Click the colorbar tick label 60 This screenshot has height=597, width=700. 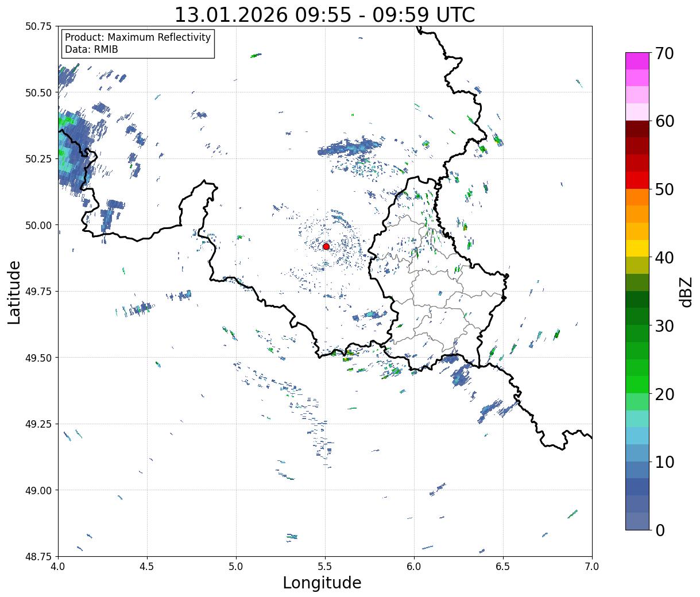point(664,121)
